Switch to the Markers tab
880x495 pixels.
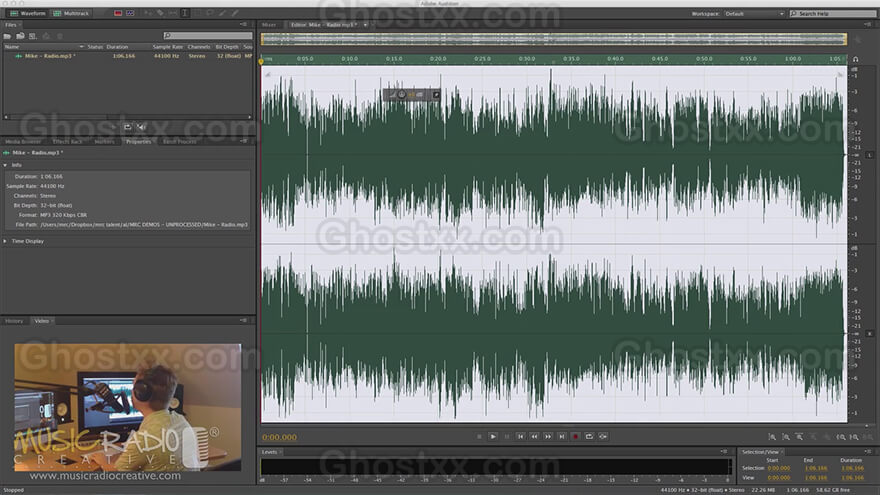point(104,141)
